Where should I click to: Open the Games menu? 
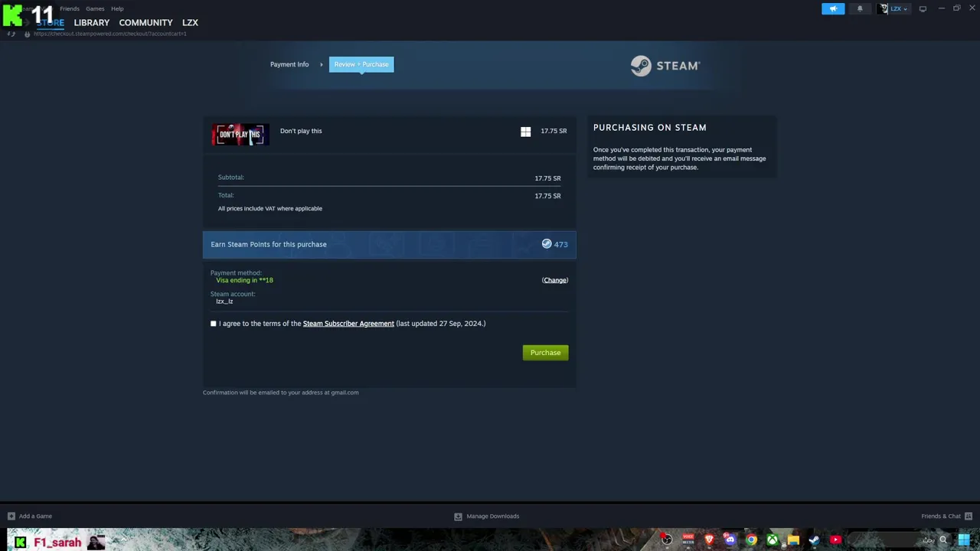(95, 9)
